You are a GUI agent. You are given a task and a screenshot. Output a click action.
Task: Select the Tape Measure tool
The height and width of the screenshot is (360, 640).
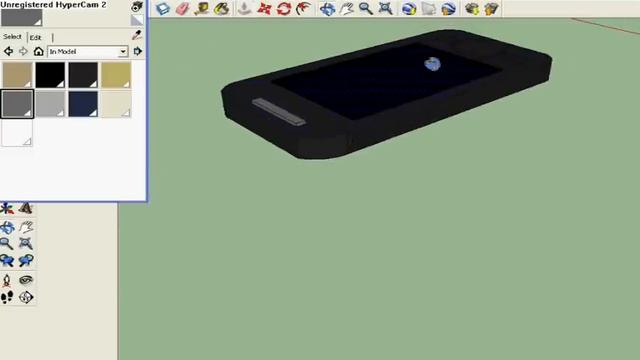(202, 9)
